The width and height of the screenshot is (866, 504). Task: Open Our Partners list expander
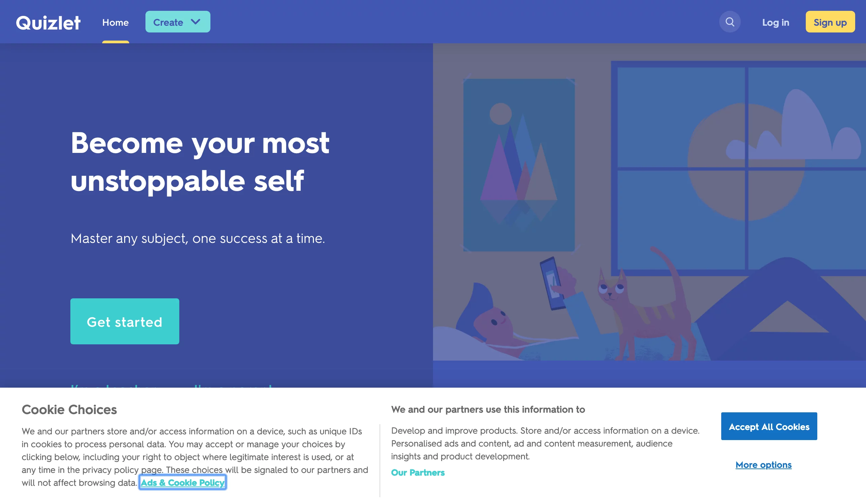pyautogui.click(x=417, y=473)
